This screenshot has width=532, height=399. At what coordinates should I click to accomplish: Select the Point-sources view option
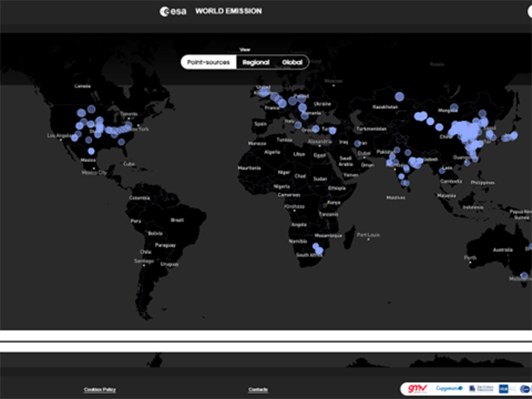pos(207,62)
